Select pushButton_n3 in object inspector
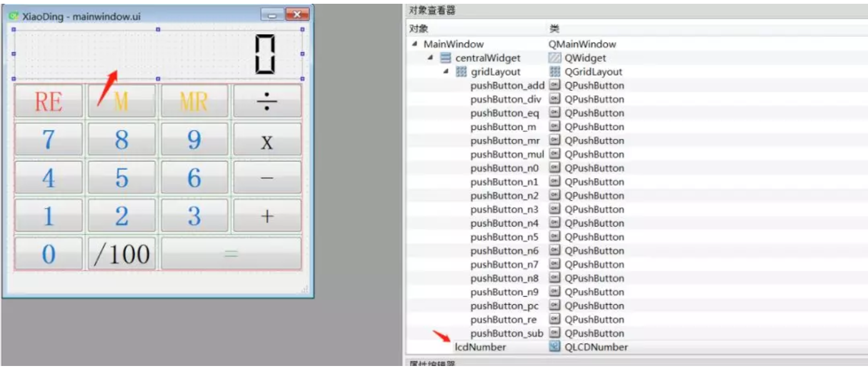 click(504, 209)
